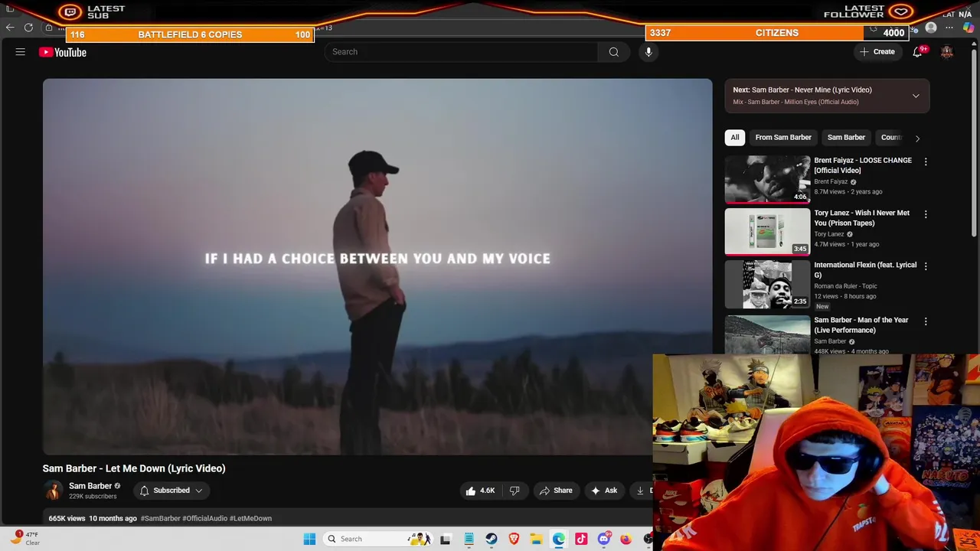Click the video player to pause
This screenshot has width=980, height=551.
point(377,266)
